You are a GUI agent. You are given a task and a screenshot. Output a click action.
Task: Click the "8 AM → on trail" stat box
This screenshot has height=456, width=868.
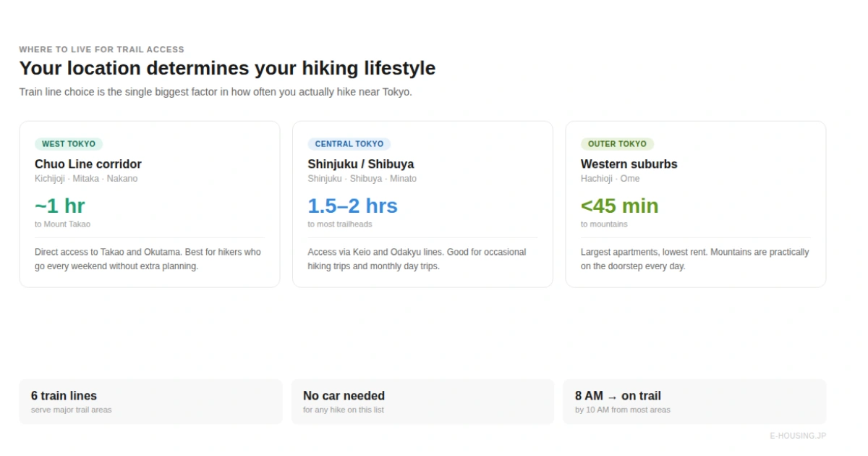click(694, 402)
